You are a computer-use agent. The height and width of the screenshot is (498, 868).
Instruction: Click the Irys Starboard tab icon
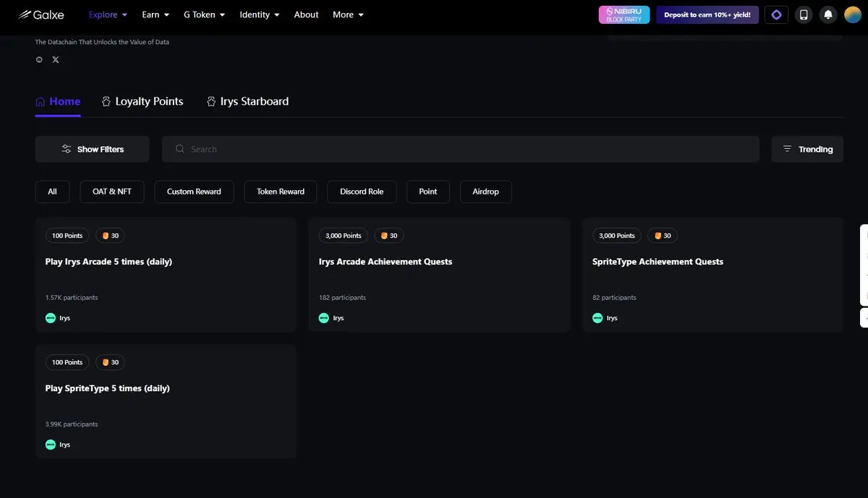pos(211,102)
